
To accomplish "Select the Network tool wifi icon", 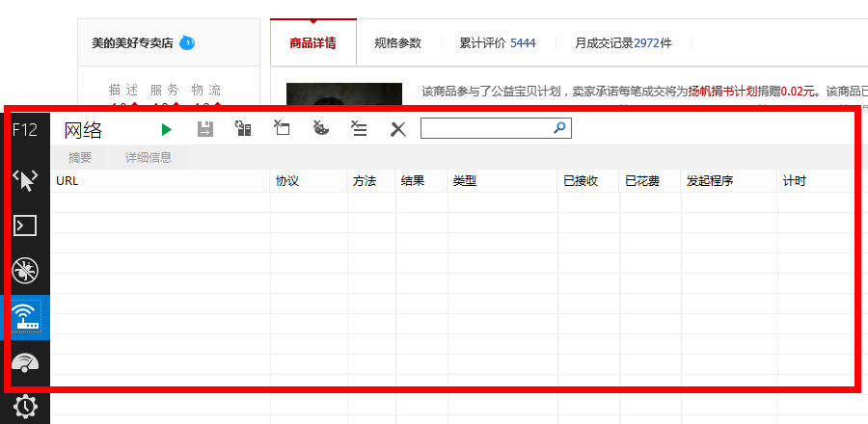I will (x=25, y=317).
